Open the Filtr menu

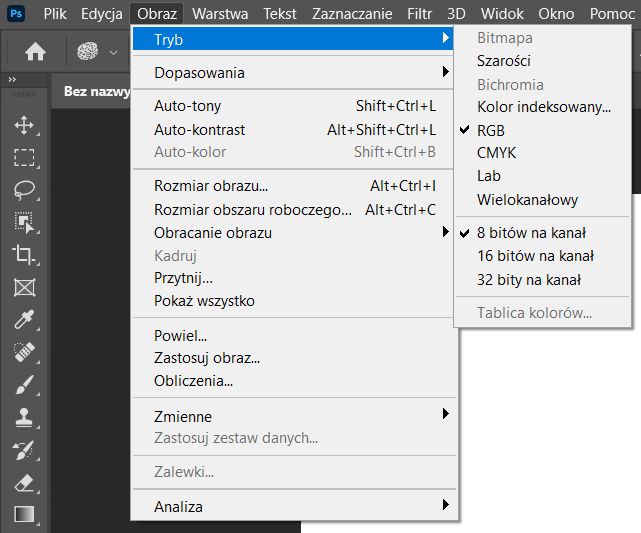click(419, 14)
